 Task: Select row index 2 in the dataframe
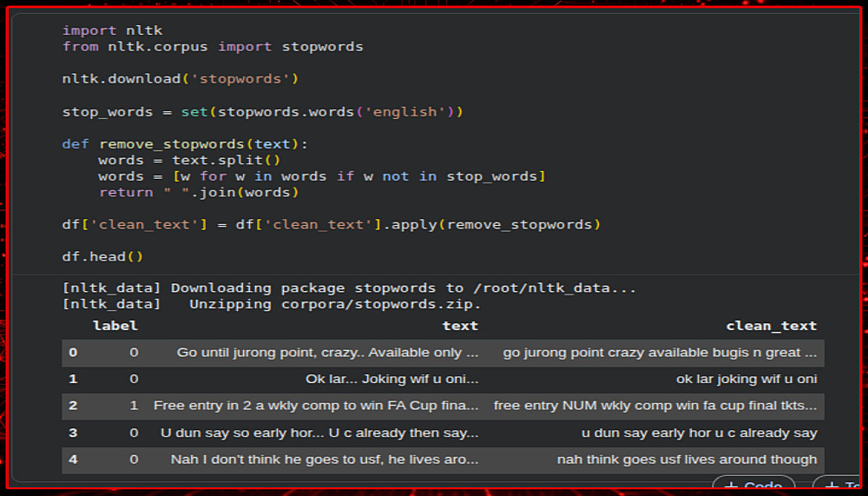point(73,406)
